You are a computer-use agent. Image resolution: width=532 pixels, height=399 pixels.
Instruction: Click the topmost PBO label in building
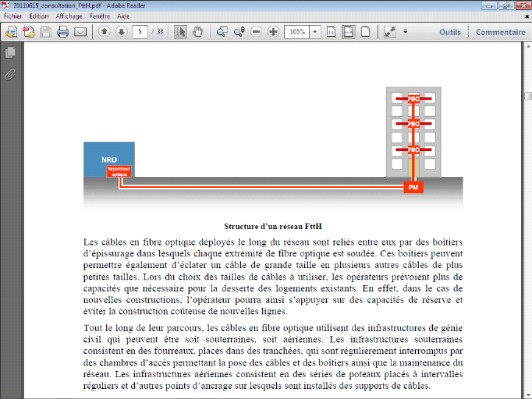[x=413, y=99]
